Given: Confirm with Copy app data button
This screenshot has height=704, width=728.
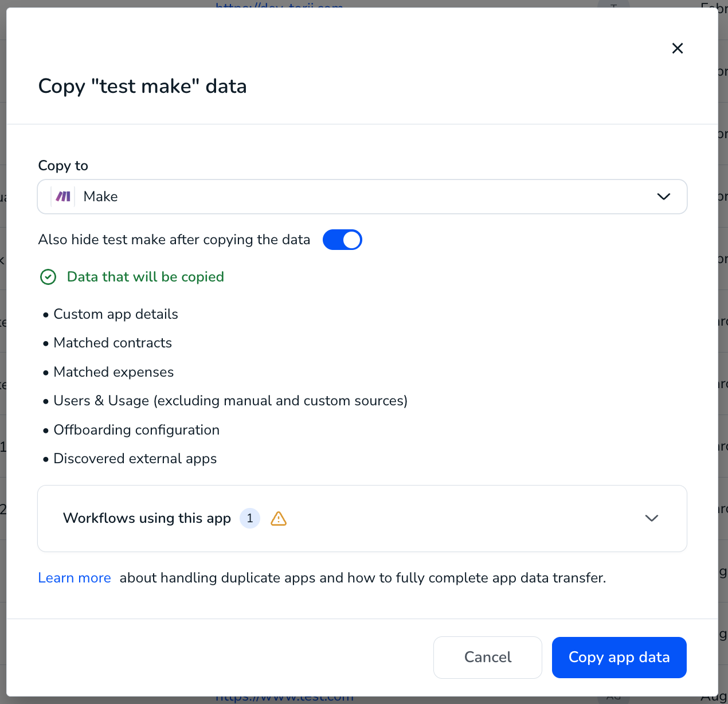Looking at the screenshot, I should (619, 657).
